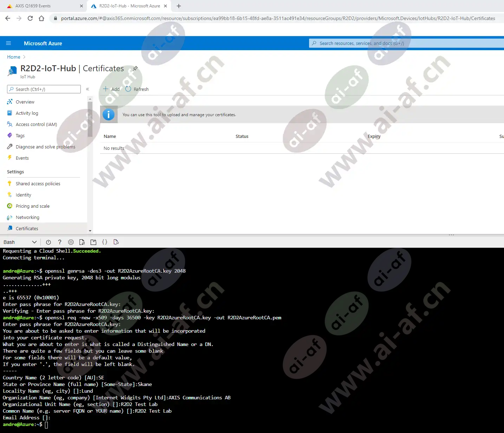Close the AXIS Q1659 Events tab
Viewport: 504px width, 433px height.
coord(81,6)
